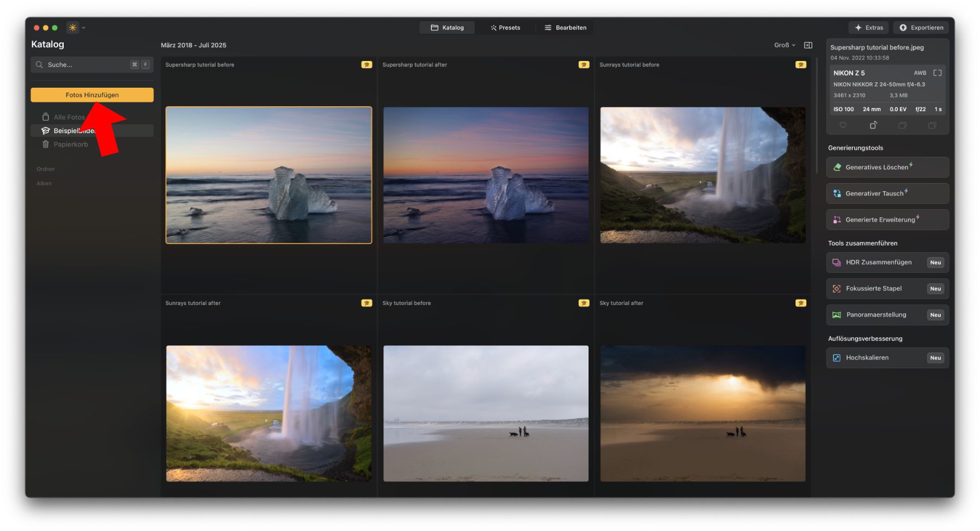Switch to the Presets tab
The width and height of the screenshot is (980, 531).
(x=505, y=28)
